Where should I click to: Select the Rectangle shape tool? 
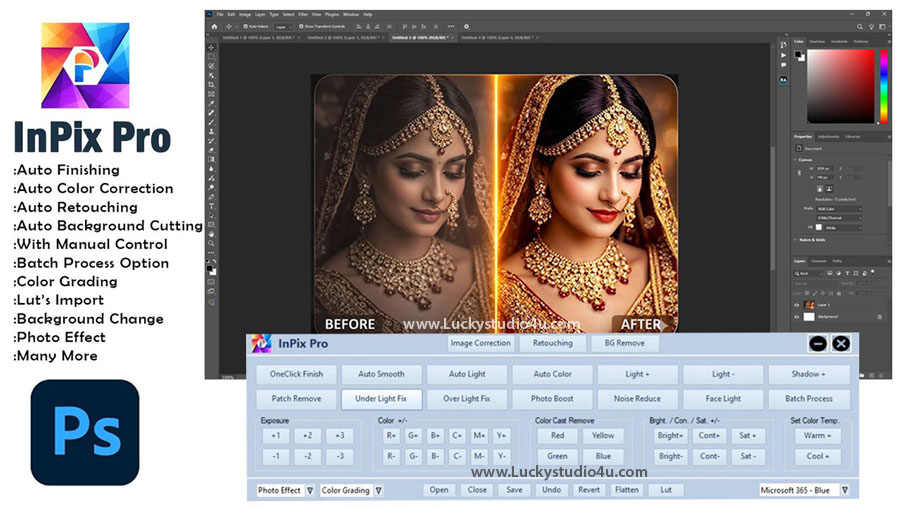(211, 225)
